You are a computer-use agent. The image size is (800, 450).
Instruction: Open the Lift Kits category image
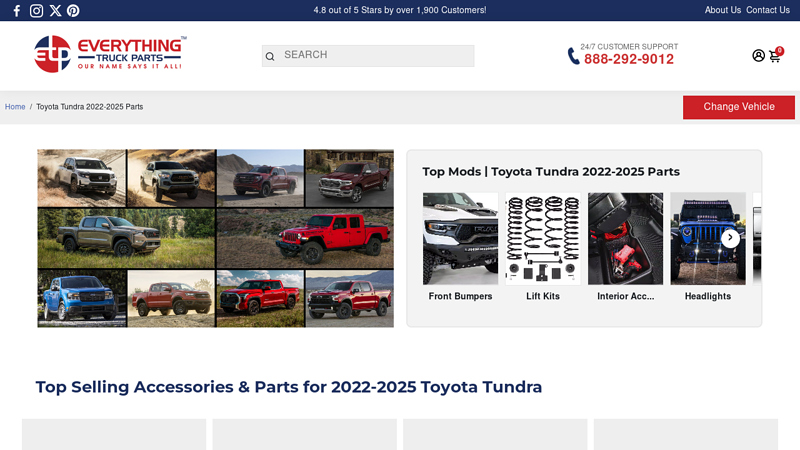pyautogui.click(x=543, y=238)
